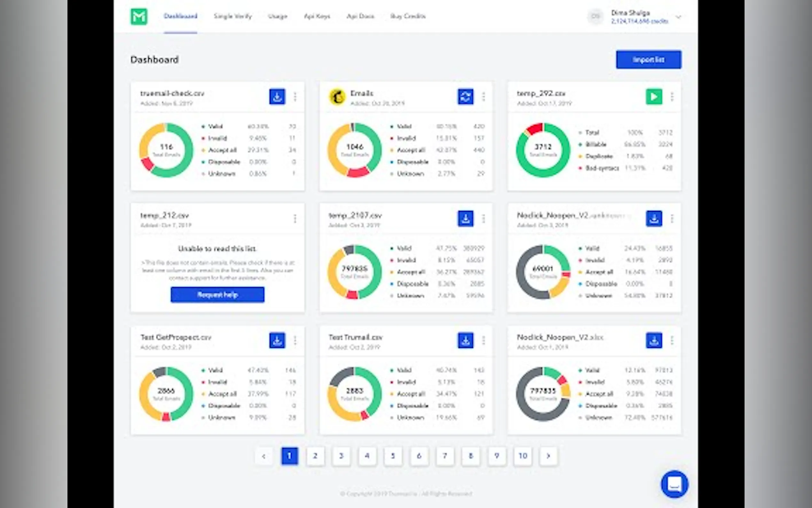Screen dimensions: 812x508
Task: Click the Import list button
Action: point(648,60)
